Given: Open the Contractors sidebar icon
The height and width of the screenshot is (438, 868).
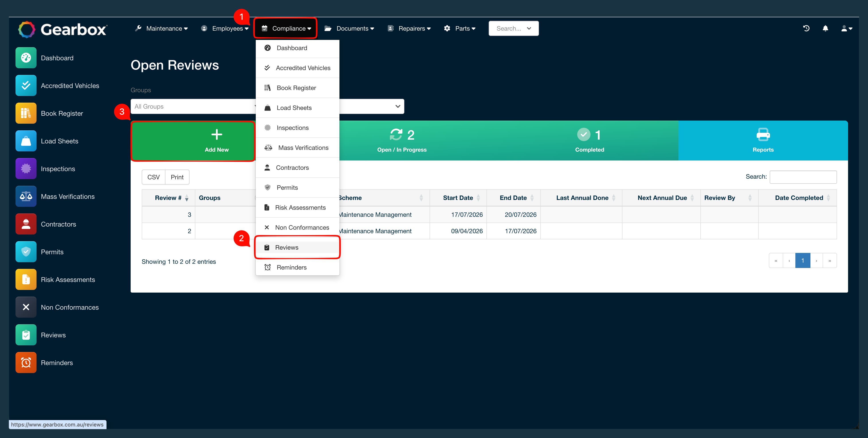Looking at the screenshot, I should 26,224.
